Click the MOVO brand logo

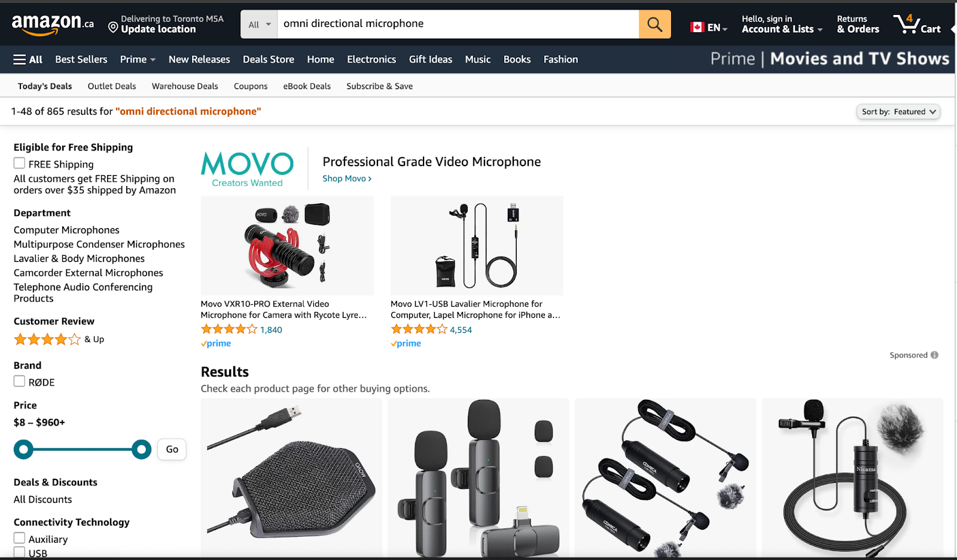tap(247, 169)
